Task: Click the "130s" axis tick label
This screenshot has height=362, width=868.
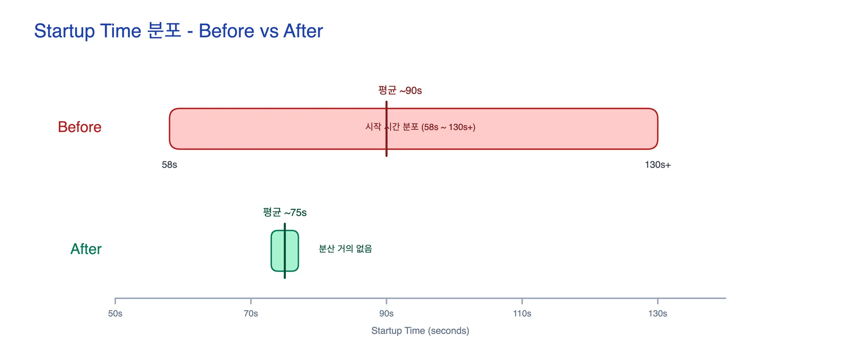Action: pos(658,314)
